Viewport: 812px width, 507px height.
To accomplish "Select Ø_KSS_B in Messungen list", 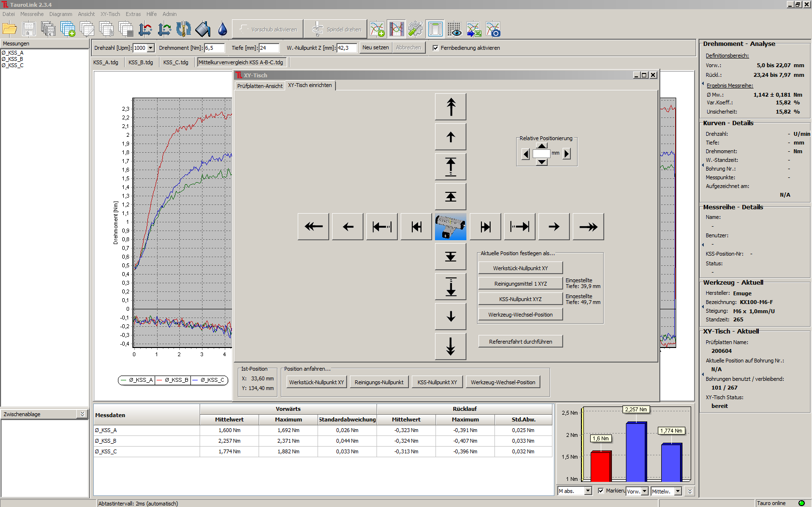I will pyautogui.click(x=13, y=59).
